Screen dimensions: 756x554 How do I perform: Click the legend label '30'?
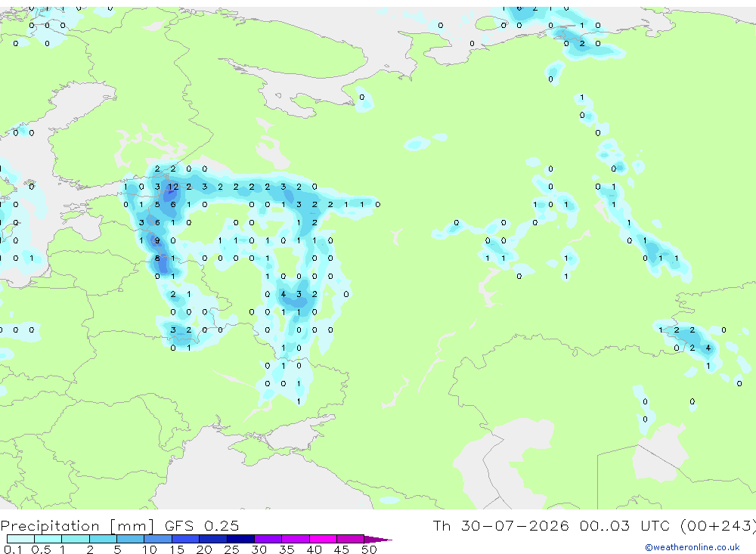click(259, 549)
